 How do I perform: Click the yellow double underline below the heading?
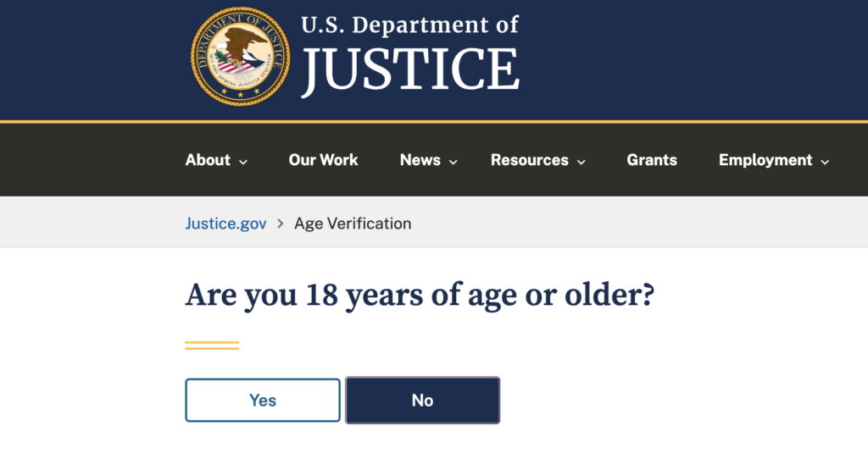(212, 346)
